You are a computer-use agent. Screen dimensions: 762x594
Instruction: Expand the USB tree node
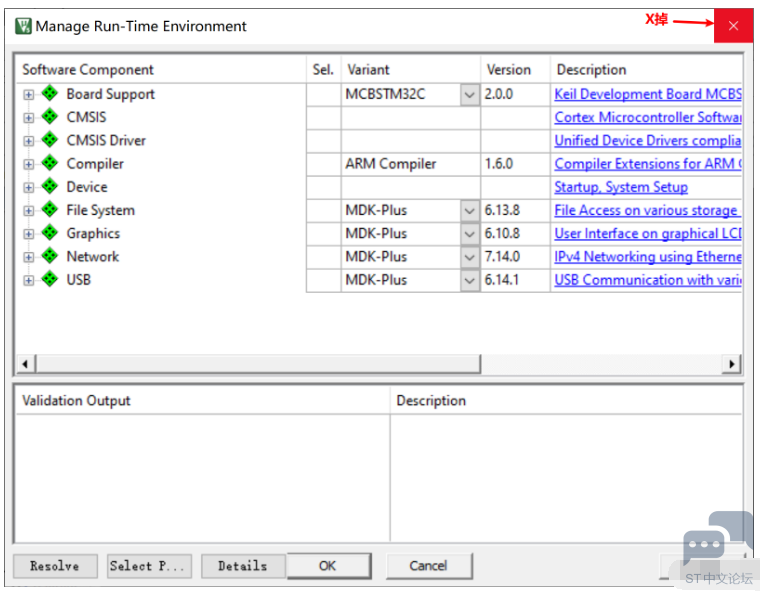point(29,280)
